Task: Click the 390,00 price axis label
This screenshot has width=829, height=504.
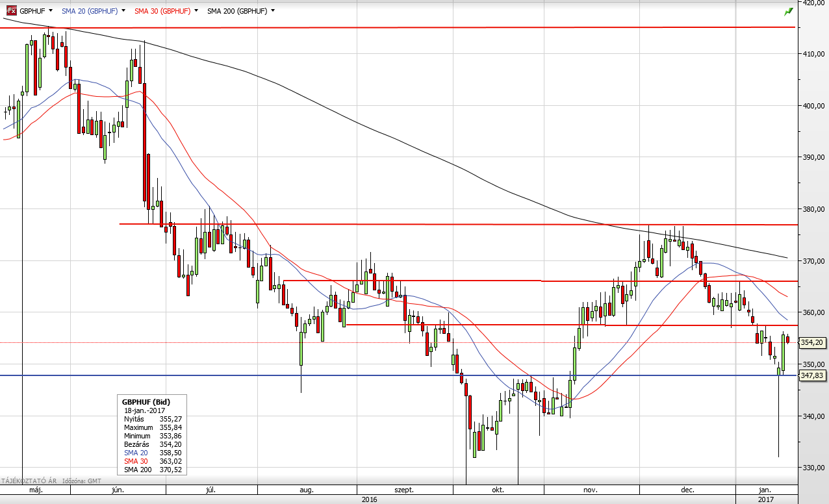Action: tap(814, 157)
